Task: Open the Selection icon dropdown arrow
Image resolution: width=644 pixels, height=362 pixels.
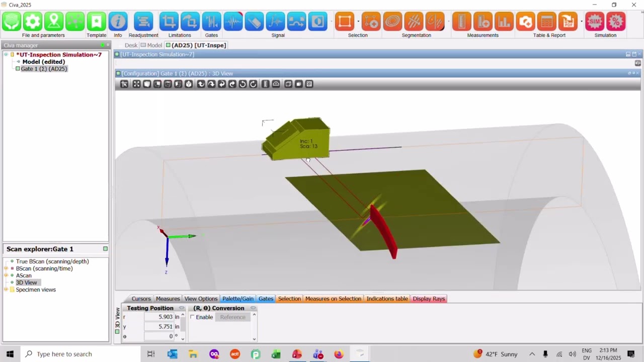Action: pyautogui.click(x=358, y=22)
